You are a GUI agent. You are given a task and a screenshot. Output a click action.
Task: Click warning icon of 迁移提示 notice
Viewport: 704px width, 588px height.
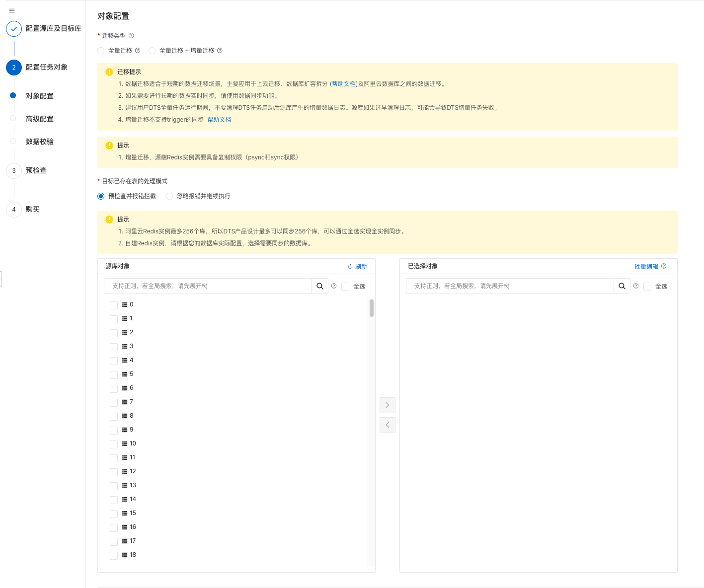109,72
